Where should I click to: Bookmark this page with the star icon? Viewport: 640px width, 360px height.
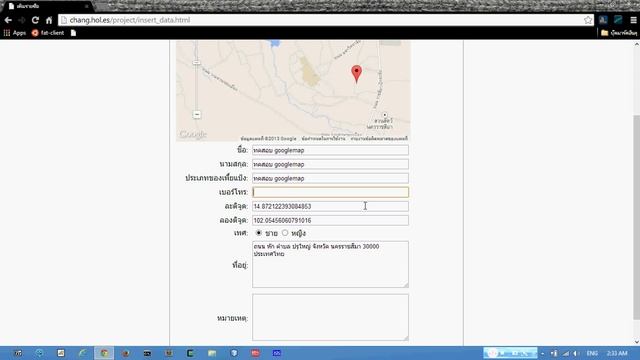coord(588,20)
